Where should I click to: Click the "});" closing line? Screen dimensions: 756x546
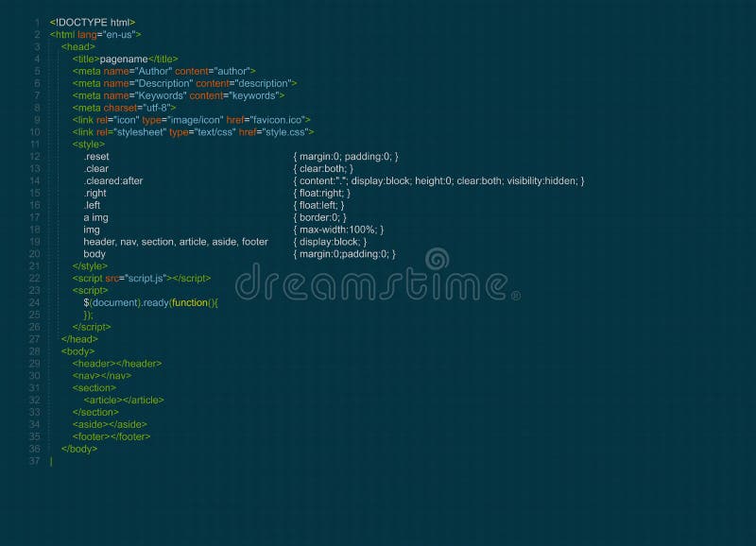(x=88, y=316)
